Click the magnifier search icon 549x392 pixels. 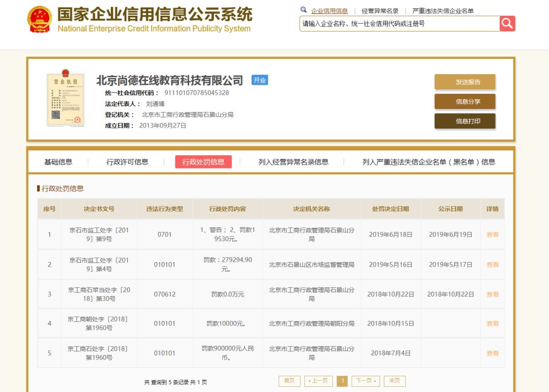click(507, 23)
